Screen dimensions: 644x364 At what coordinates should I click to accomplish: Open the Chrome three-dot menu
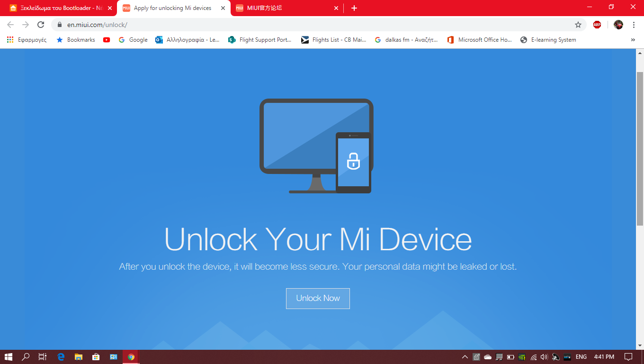point(634,25)
